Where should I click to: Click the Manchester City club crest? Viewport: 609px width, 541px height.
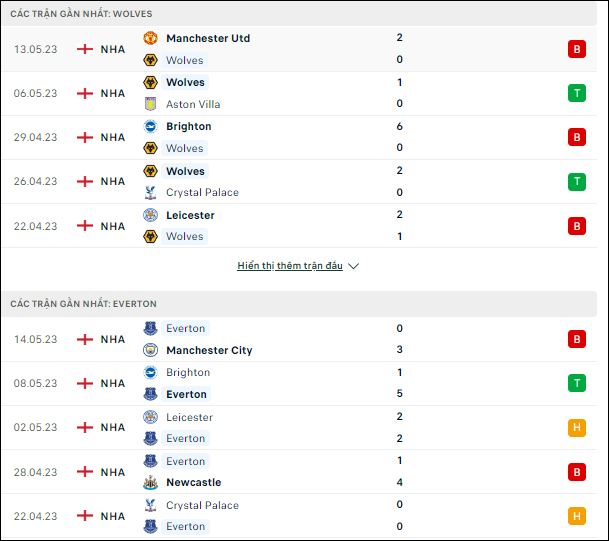pos(150,350)
